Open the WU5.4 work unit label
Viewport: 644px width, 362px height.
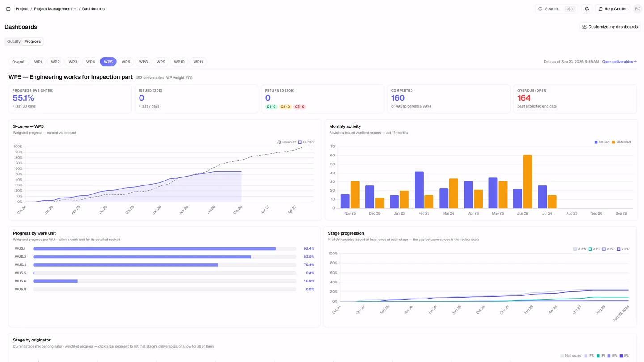[21, 265]
